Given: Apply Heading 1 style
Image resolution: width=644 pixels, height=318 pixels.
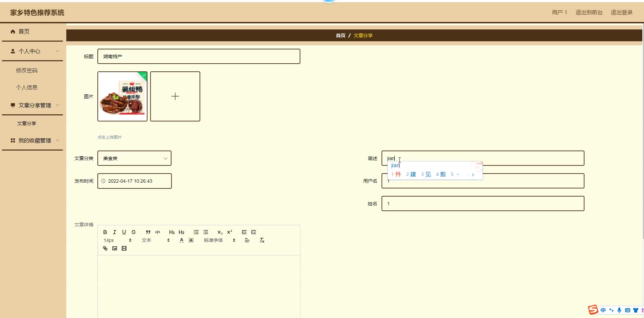Looking at the screenshot, I should point(172,232).
